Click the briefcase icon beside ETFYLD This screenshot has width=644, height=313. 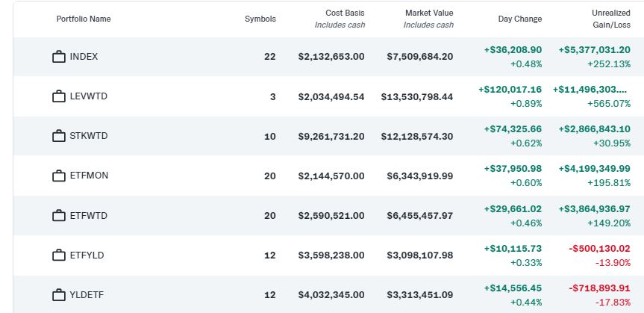click(59, 255)
